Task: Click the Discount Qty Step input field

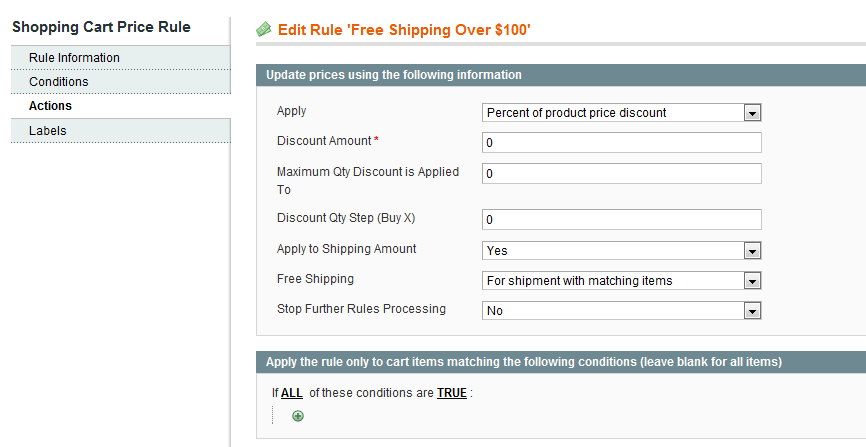Action: pyautogui.click(x=621, y=219)
